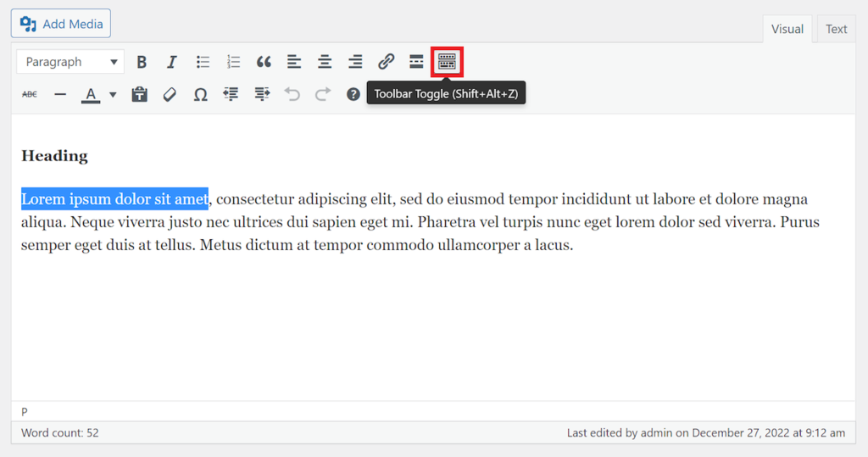The image size is (868, 457).
Task: Switch to the Text editor tab
Action: coord(836,29)
